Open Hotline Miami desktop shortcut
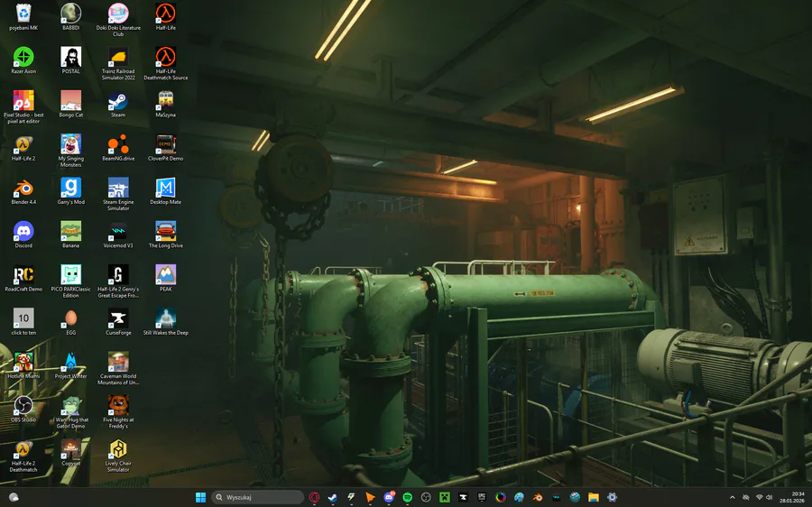 pos(23,365)
